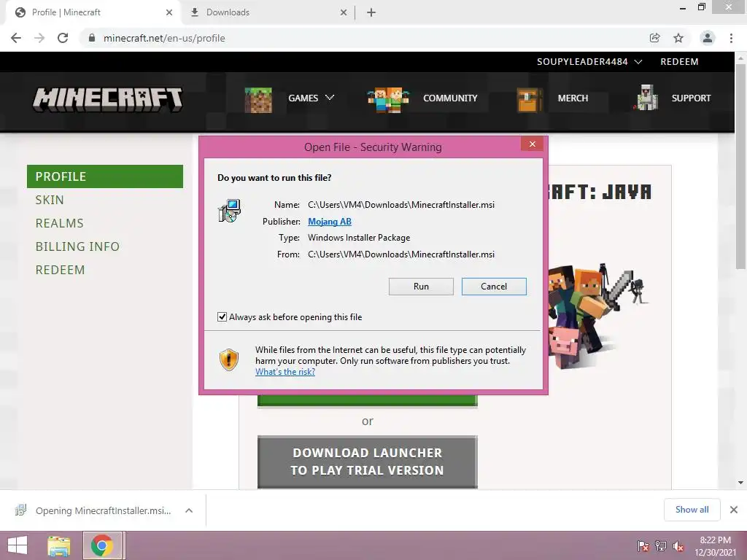Open BILLING INFO in the sidebar

77,246
